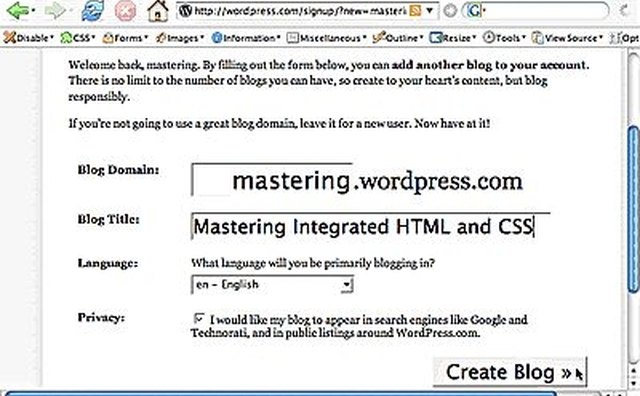Click the '.wordpress.com' domain suffix text
The width and height of the screenshot is (640, 396).
click(x=438, y=181)
